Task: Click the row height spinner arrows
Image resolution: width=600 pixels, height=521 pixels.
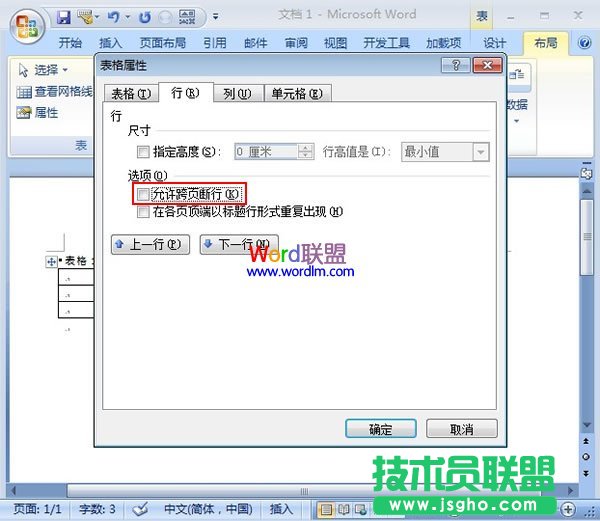Action: (x=306, y=152)
